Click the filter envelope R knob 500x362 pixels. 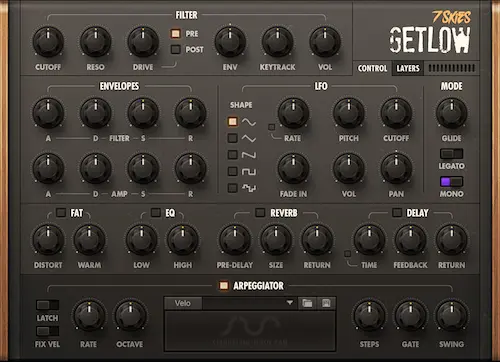[191, 113]
